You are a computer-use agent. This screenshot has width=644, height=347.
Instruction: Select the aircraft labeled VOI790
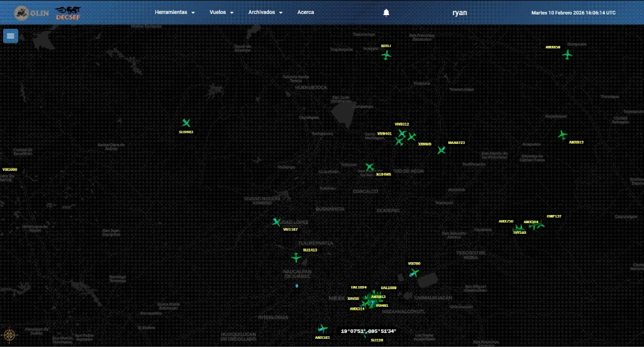click(414, 273)
